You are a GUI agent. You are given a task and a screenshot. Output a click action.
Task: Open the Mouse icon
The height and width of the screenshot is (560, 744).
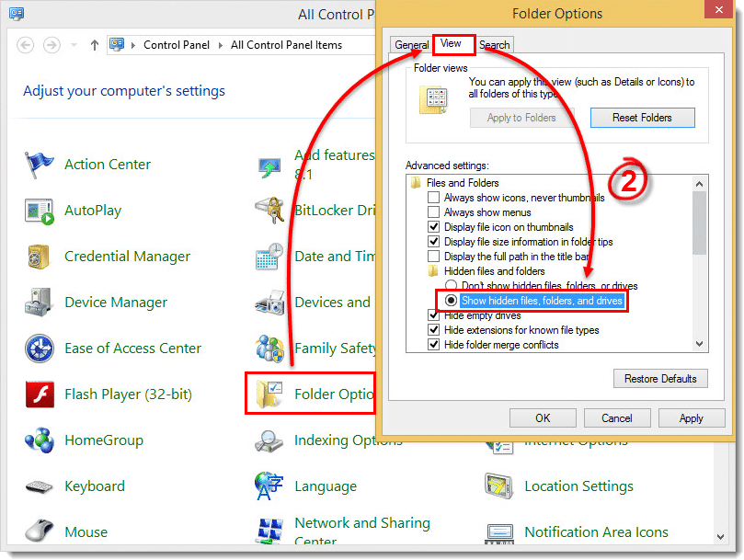click(x=39, y=531)
